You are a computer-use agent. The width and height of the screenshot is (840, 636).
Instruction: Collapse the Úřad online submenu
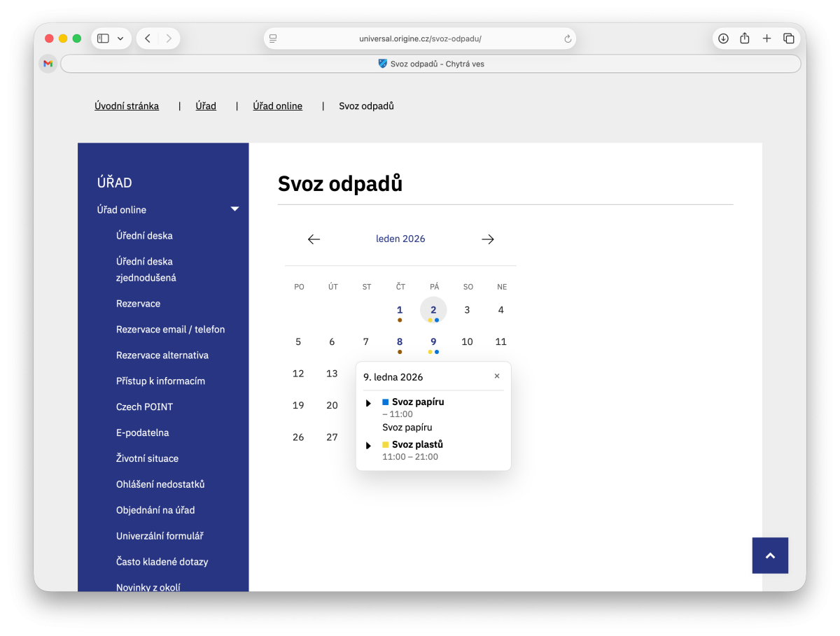(234, 209)
